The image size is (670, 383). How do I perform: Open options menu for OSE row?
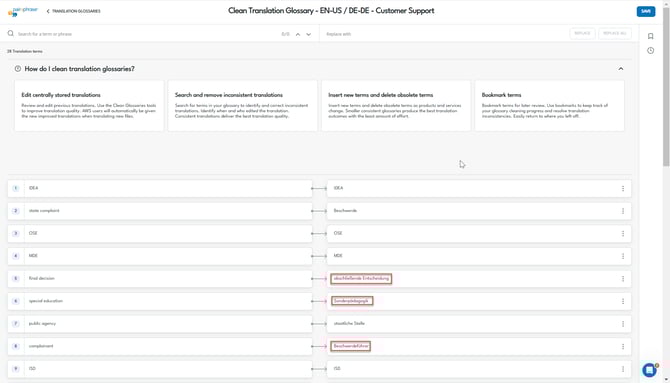click(x=623, y=234)
